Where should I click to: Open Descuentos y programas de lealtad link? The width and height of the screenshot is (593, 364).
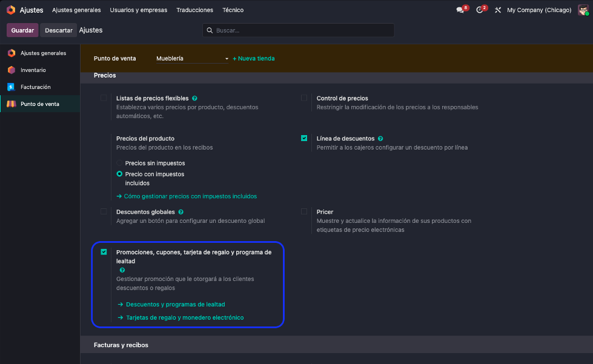tap(175, 304)
